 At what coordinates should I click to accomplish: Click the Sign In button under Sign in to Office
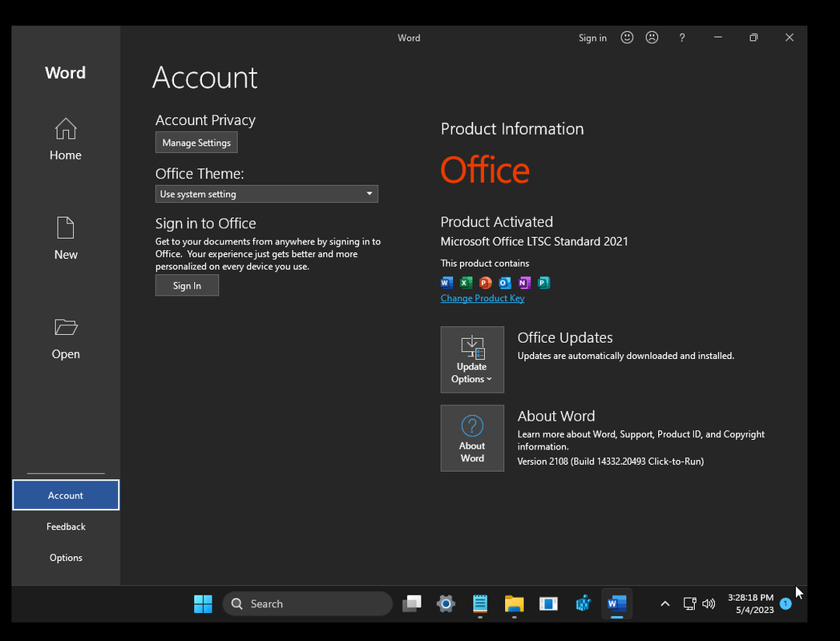(x=187, y=285)
